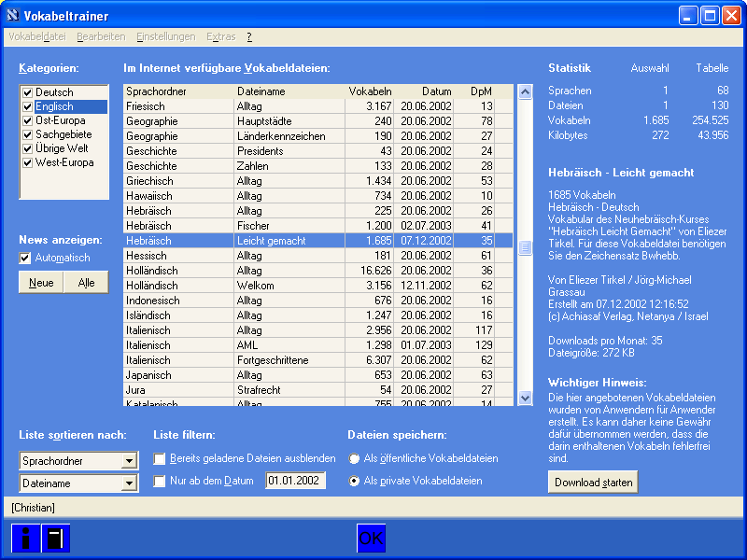747x560 pixels.
Task: Select the Hawaiisch Alltag row
Action: 317,196
